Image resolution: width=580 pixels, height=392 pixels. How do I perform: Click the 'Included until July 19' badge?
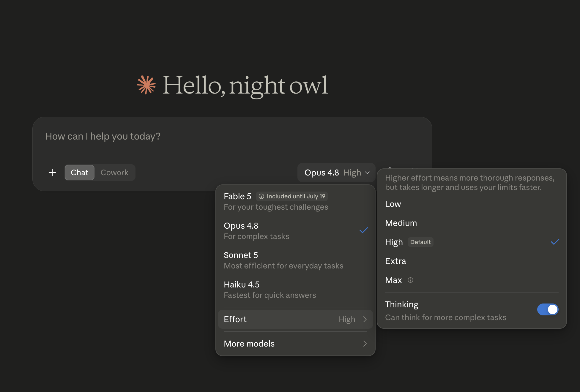292,196
